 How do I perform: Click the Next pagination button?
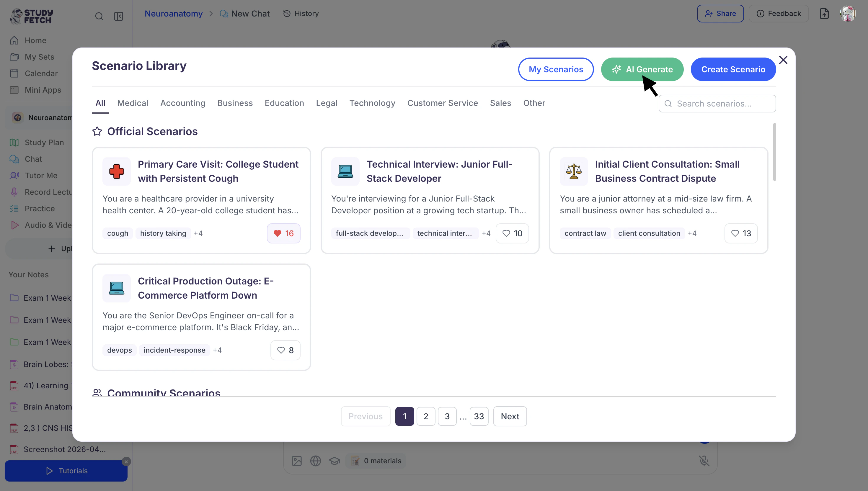[509, 416]
